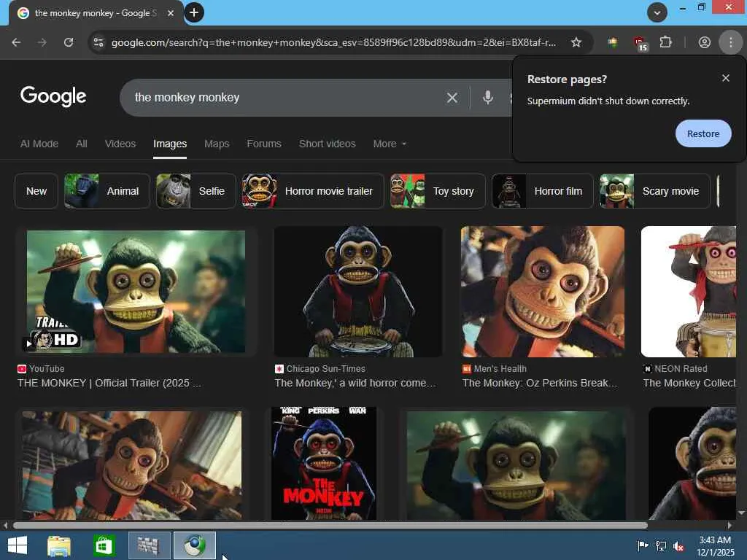Open a new tab with the plus button

[194, 13]
